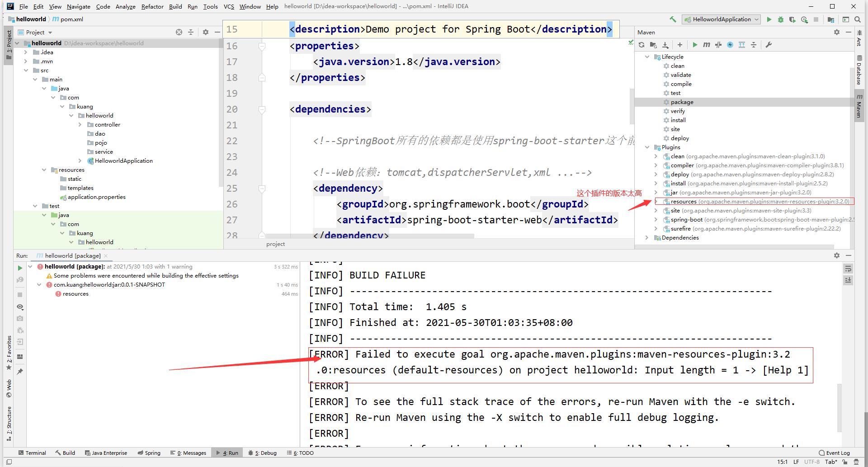
Task: Switch to the Terminal tool tab
Action: coord(32,453)
